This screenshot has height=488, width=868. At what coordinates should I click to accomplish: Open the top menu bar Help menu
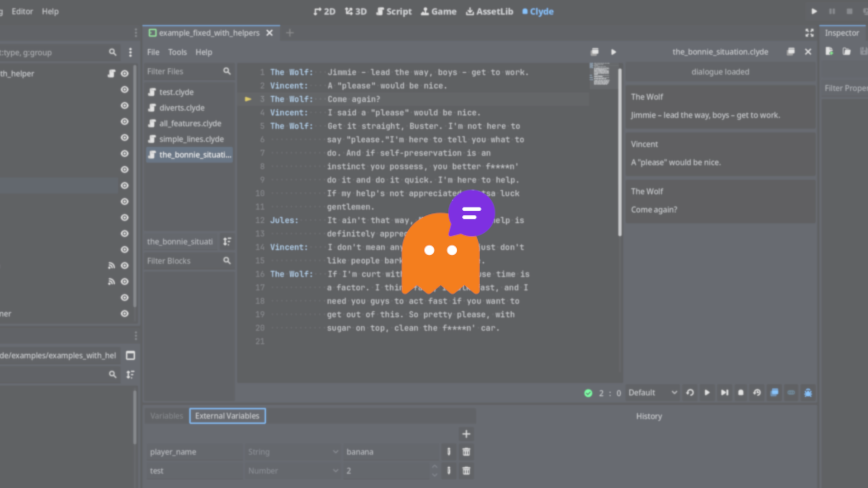50,12
